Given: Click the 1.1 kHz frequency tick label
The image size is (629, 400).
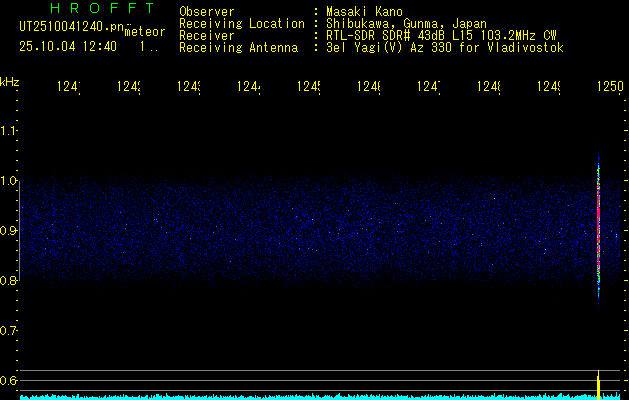Looking at the screenshot, I should tap(9, 131).
